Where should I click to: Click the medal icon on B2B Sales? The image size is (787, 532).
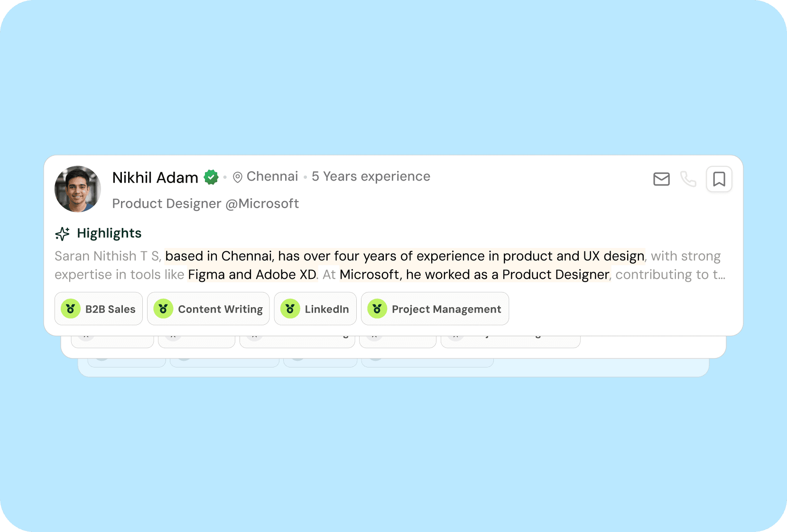[71, 309]
